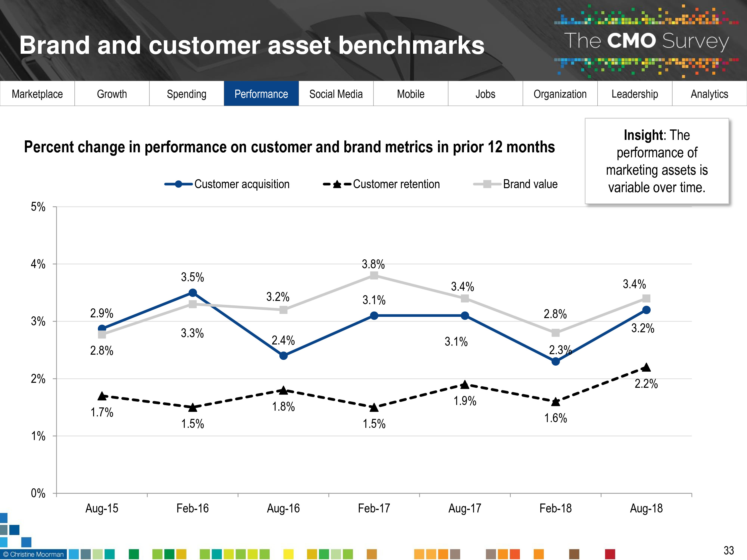Click the Brand value legend square
Image resolution: width=747 pixels, height=560 pixels.
click(487, 184)
